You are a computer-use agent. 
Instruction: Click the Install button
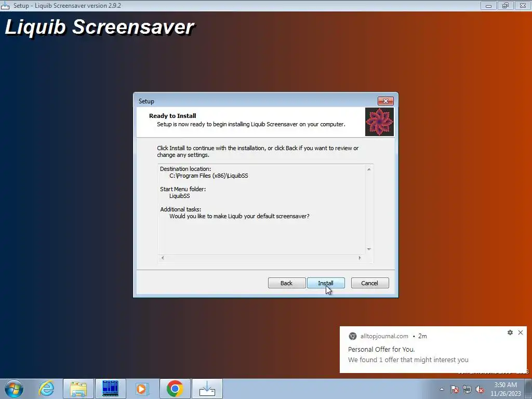coord(326,283)
